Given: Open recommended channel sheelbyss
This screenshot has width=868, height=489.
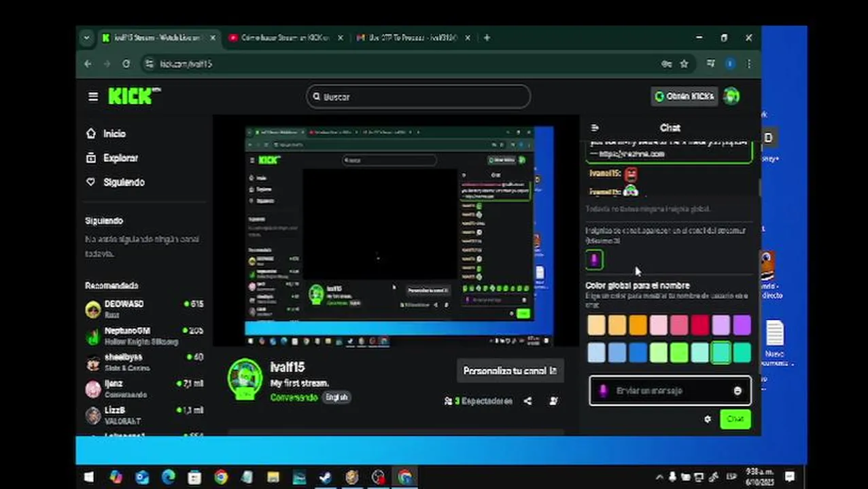Looking at the screenshot, I should point(144,362).
